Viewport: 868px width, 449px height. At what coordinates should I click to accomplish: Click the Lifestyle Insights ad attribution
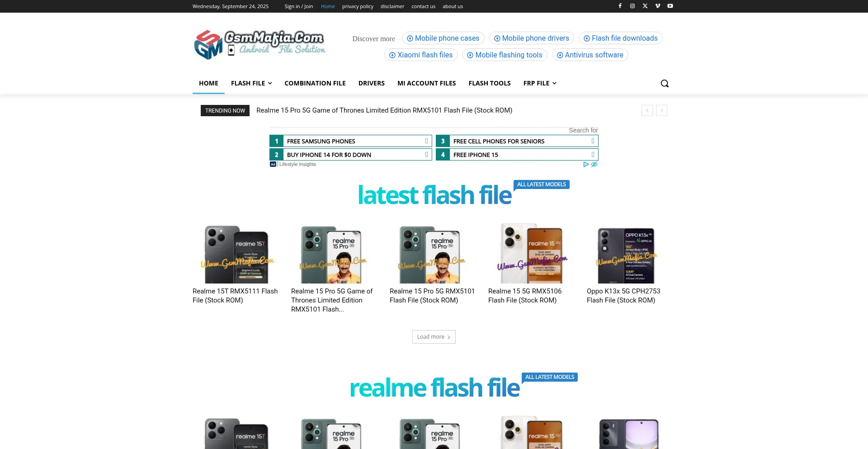coord(297,165)
